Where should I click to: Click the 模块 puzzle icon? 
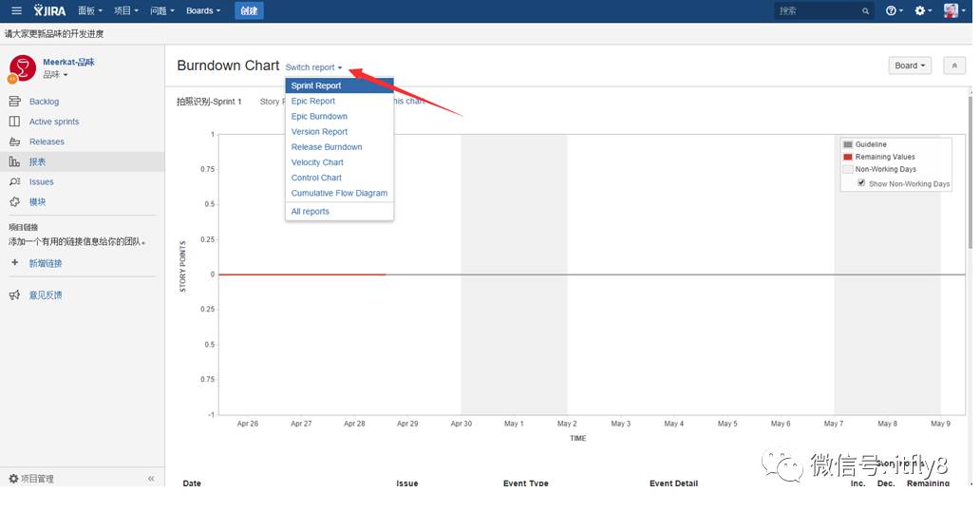15,201
